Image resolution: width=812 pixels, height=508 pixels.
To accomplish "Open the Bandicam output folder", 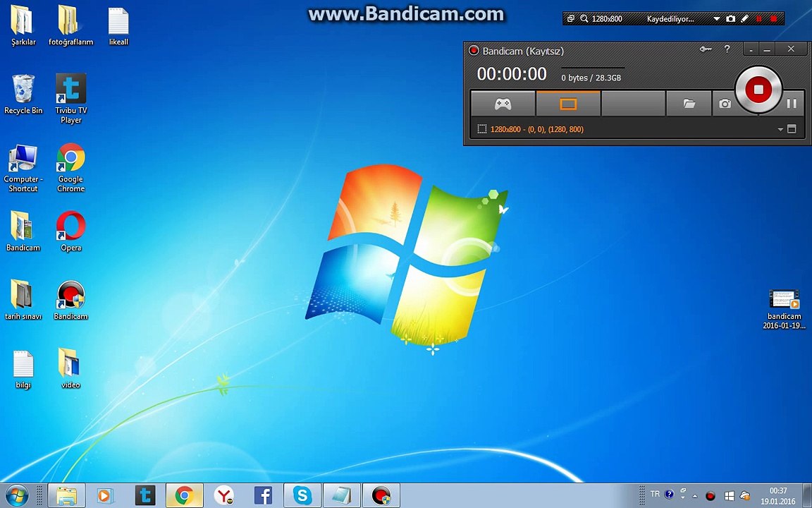I will [689, 104].
